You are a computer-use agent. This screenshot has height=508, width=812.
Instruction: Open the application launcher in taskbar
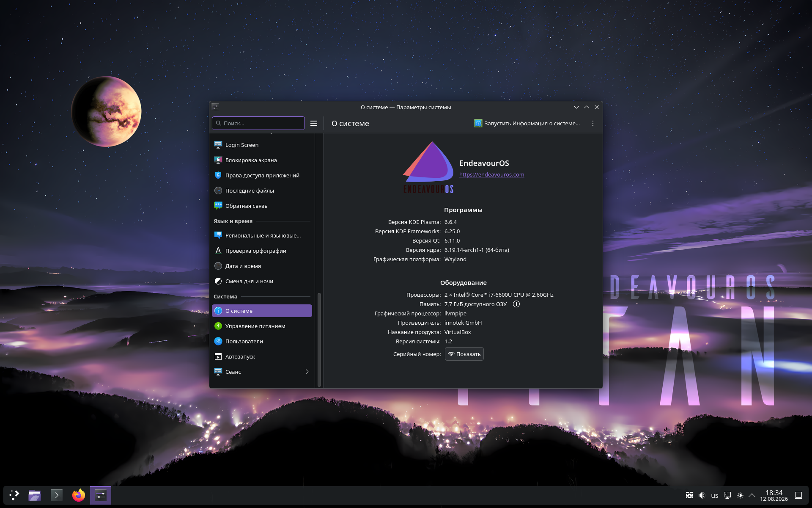coord(14,495)
